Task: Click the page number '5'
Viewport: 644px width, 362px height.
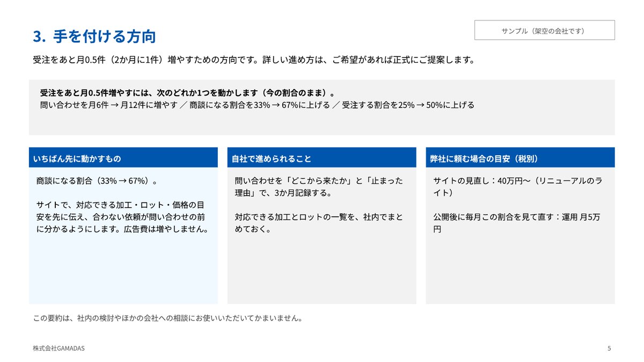Action: click(609, 349)
